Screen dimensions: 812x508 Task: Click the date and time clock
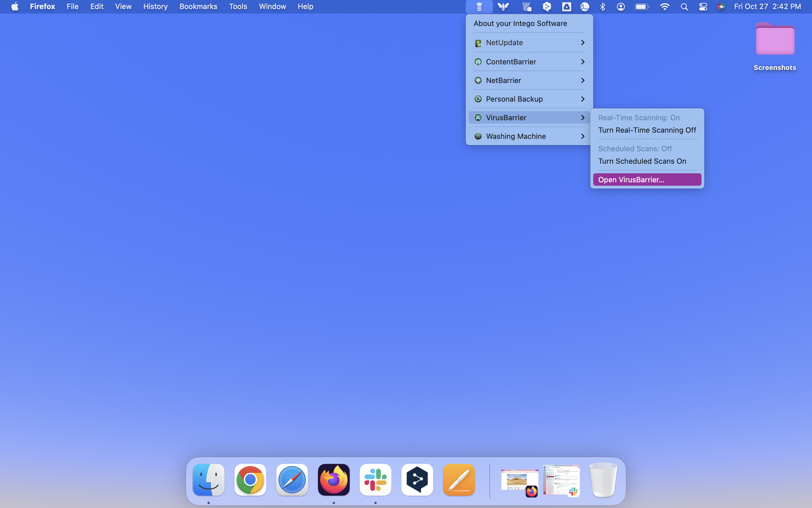[767, 6]
